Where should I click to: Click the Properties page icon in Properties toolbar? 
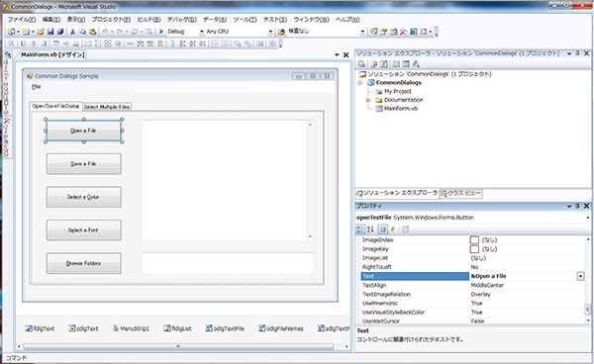(x=383, y=229)
